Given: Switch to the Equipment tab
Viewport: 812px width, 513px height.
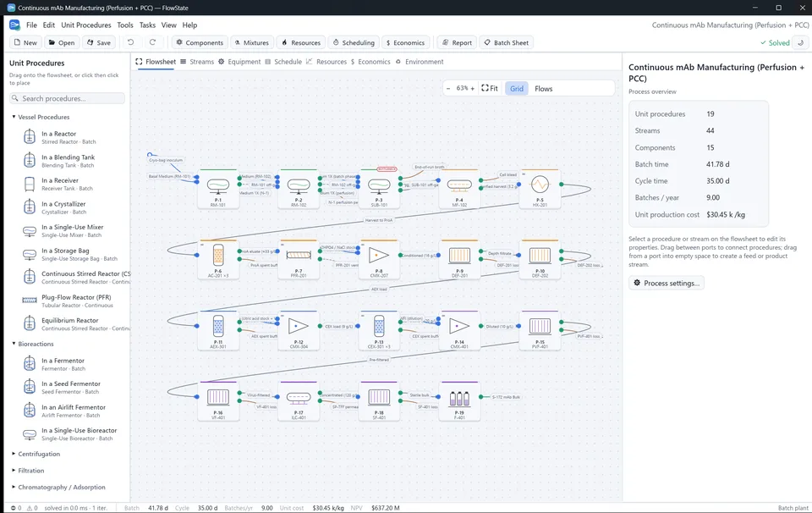Looking at the screenshot, I should click(239, 62).
